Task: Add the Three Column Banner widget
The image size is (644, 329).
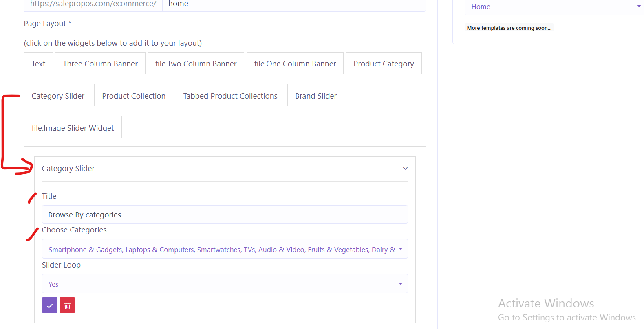Action: (100, 64)
